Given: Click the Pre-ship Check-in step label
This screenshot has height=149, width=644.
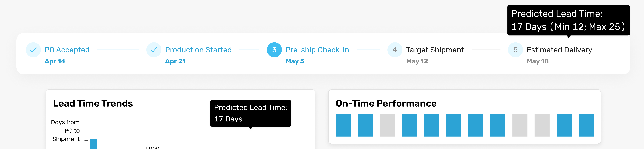Looking at the screenshot, I should [x=317, y=50].
